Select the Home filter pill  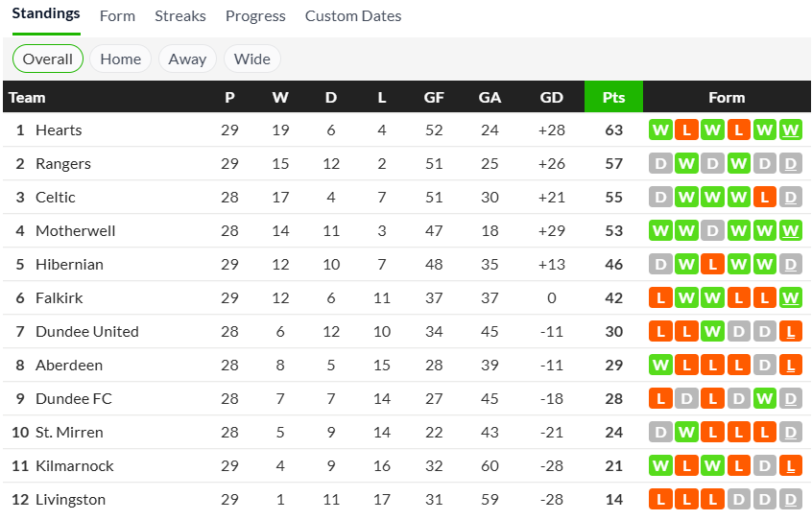click(x=121, y=59)
